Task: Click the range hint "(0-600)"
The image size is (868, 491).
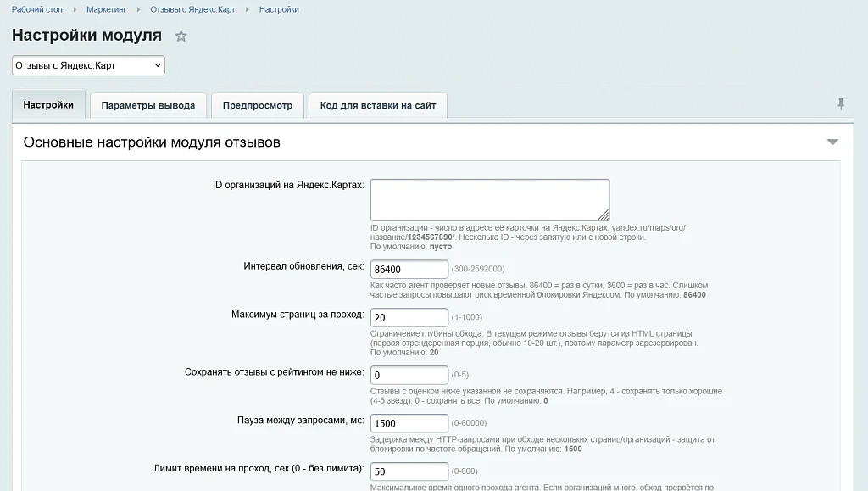Action: (x=465, y=471)
